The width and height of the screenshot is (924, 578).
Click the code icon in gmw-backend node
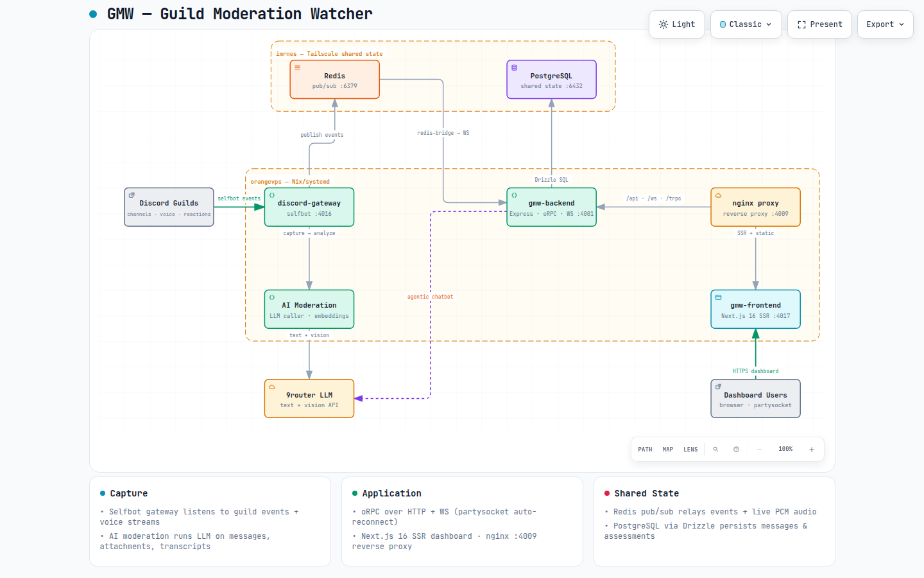(514, 195)
